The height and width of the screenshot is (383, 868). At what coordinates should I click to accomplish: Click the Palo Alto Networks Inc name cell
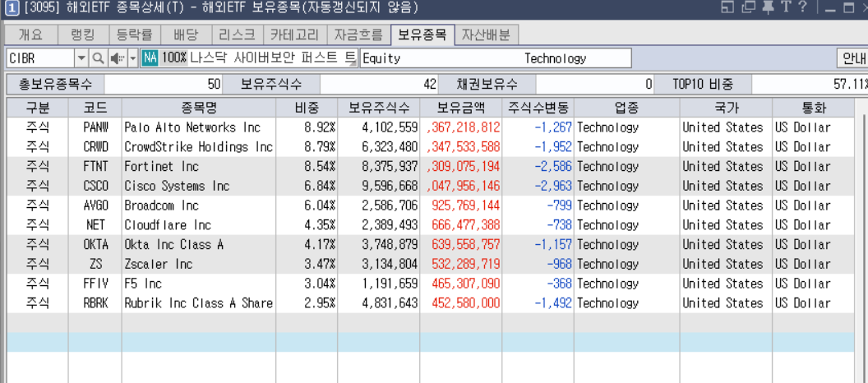(x=199, y=127)
